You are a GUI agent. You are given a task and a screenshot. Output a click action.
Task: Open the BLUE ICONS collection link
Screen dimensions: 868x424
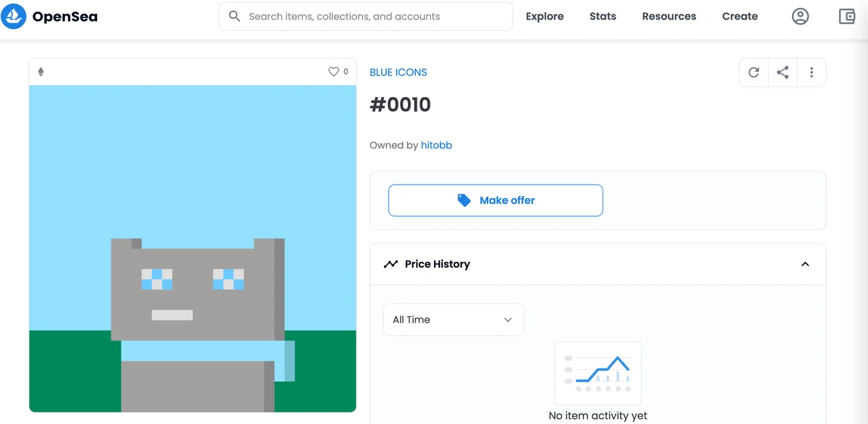(x=399, y=72)
